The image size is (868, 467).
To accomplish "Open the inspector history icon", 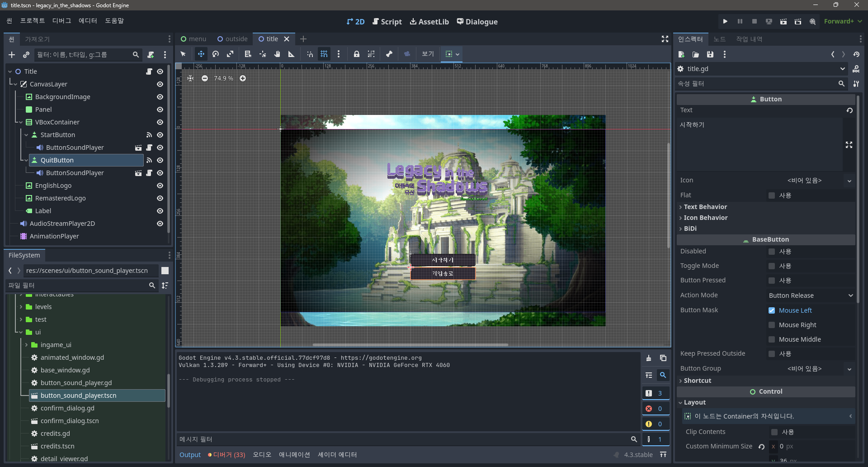I will coord(856,54).
